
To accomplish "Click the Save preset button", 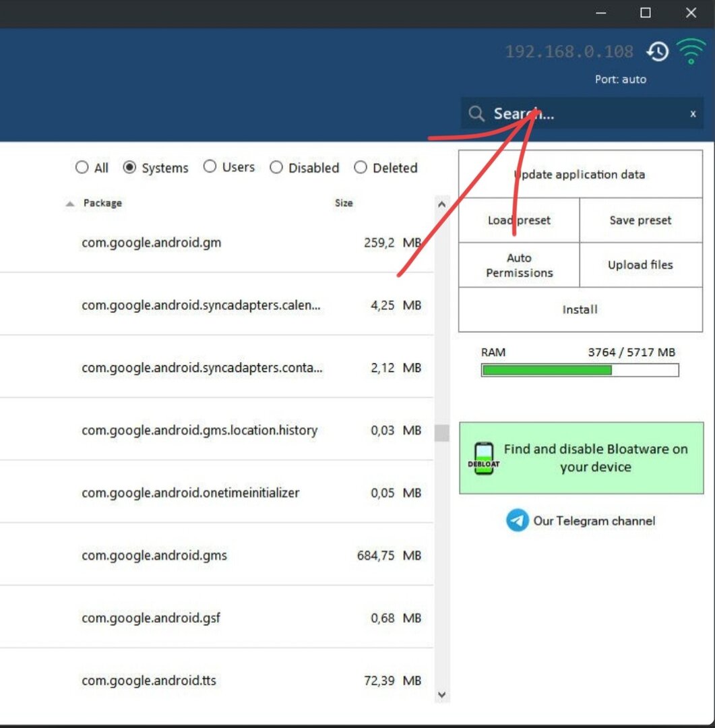I will [x=640, y=220].
